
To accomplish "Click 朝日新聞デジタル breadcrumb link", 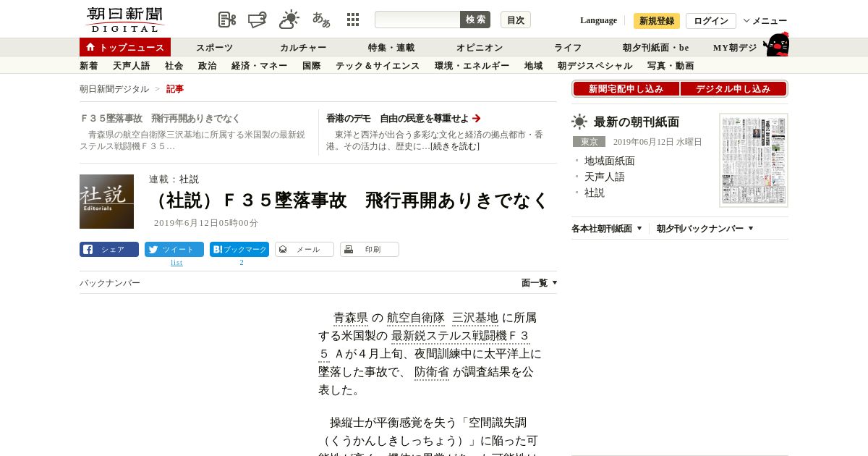I will [114, 89].
